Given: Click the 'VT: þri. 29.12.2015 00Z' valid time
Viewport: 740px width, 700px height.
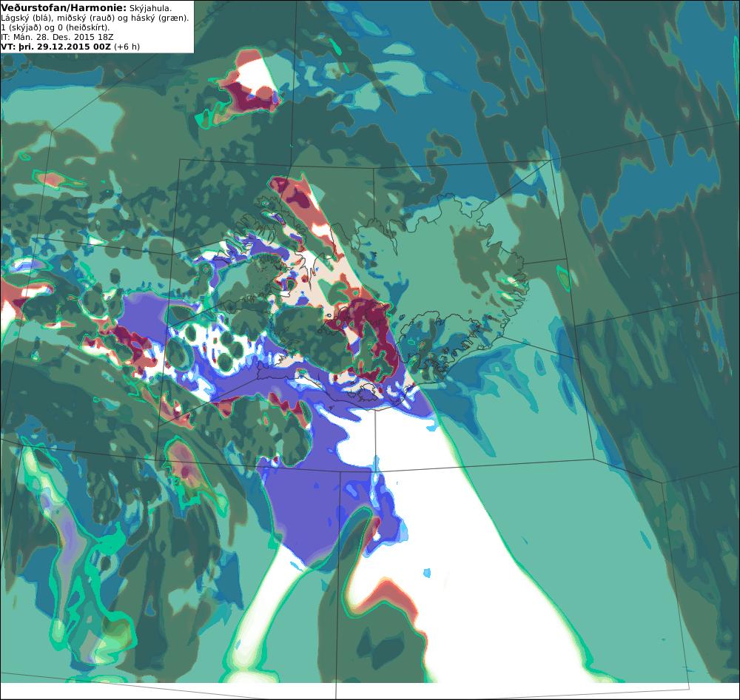Looking at the screenshot, I should pyautogui.click(x=56, y=47).
